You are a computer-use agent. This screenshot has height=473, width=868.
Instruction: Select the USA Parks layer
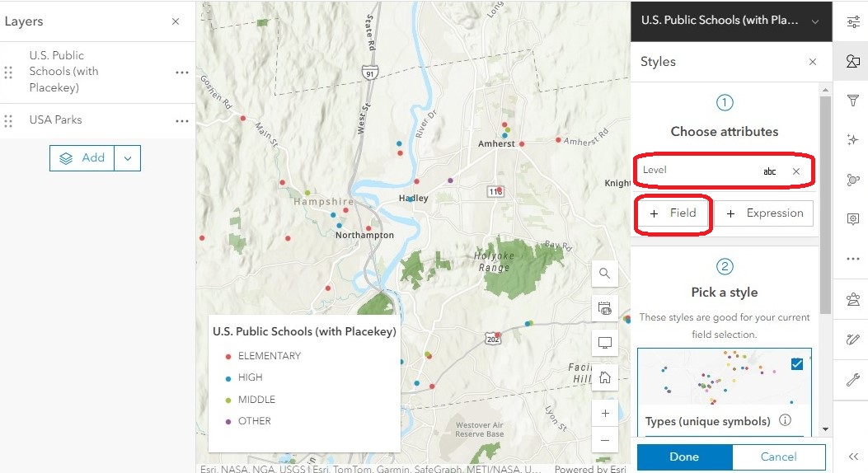[x=55, y=120]
